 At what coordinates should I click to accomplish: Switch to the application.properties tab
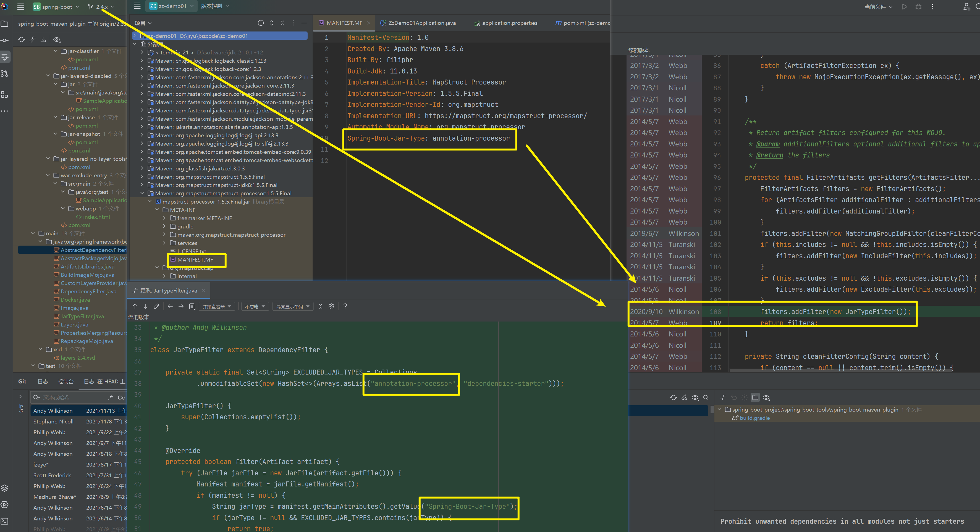509,23
